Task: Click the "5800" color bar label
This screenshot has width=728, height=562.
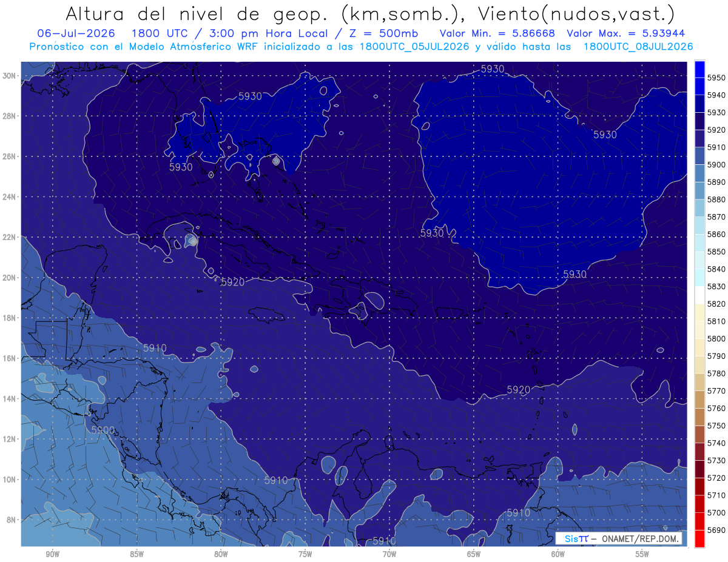Action: pyautogui.click(x=716, y=338)
